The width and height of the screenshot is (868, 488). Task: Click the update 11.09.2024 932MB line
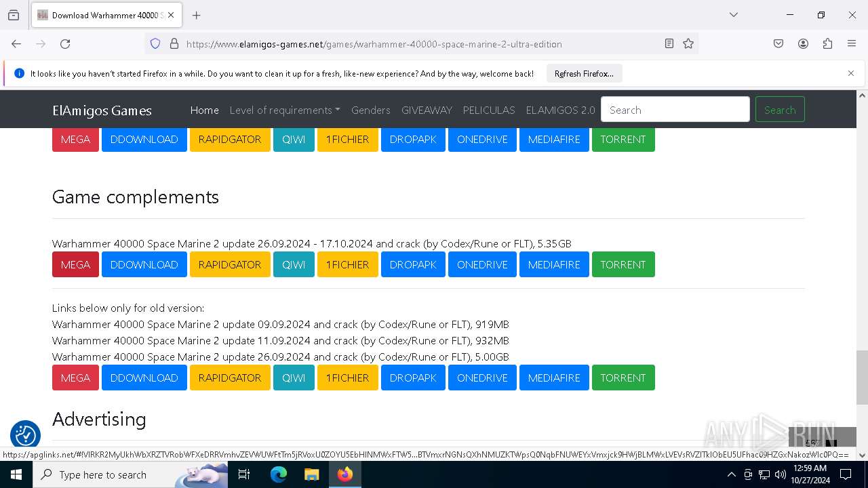pyautogui.click(x=281, y=340)
